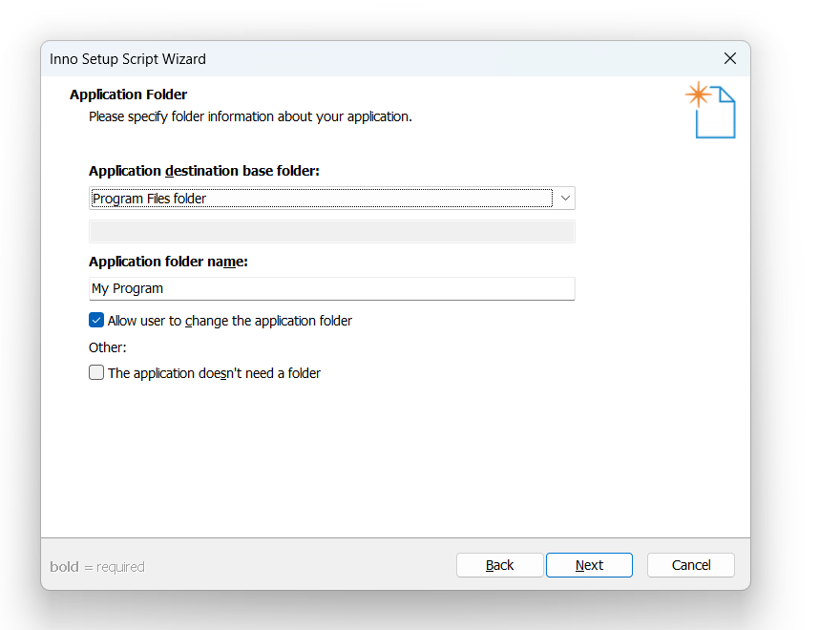
Task: Expand the destination base folder dropdown arrow
Action: coord(565,199)
